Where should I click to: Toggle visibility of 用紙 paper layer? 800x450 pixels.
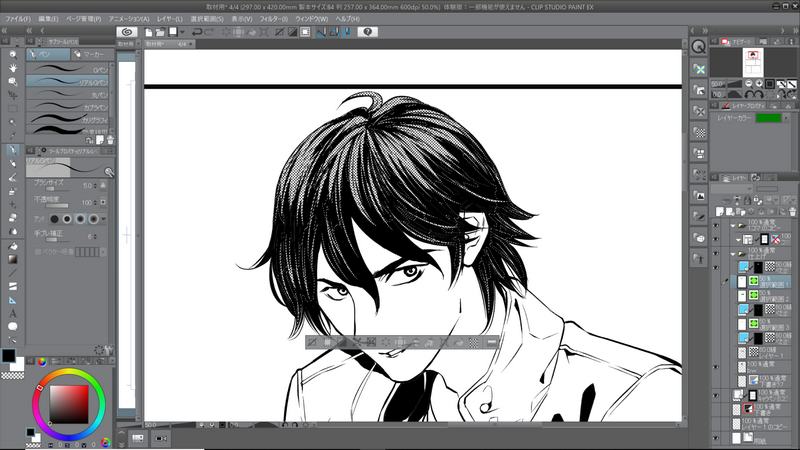click(x=715, y=438)
